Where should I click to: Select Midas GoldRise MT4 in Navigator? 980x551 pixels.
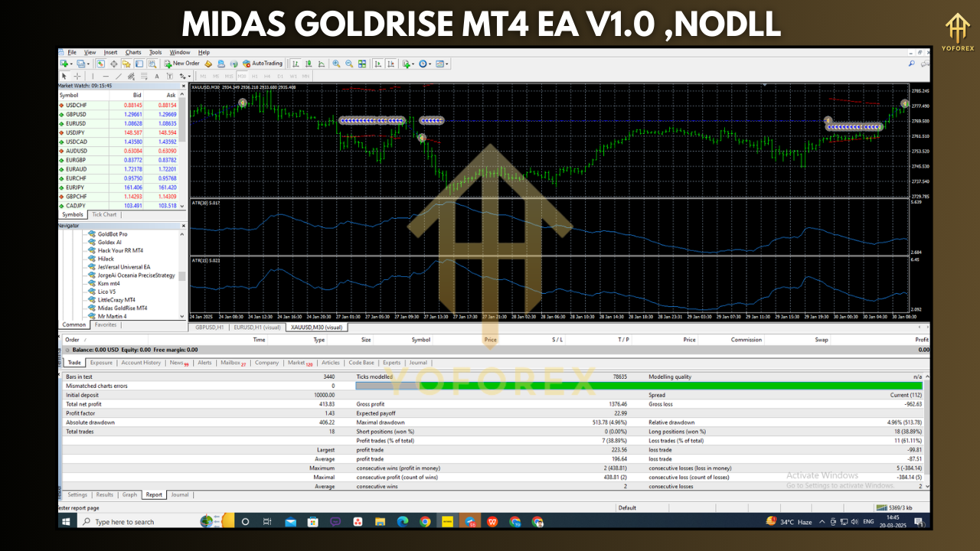(x=122, y=308)
